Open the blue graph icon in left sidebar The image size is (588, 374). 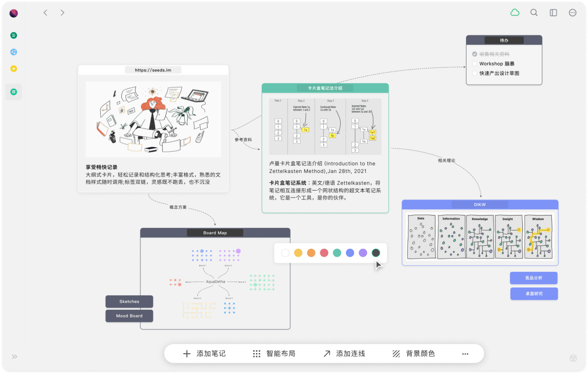coord(13,52)
